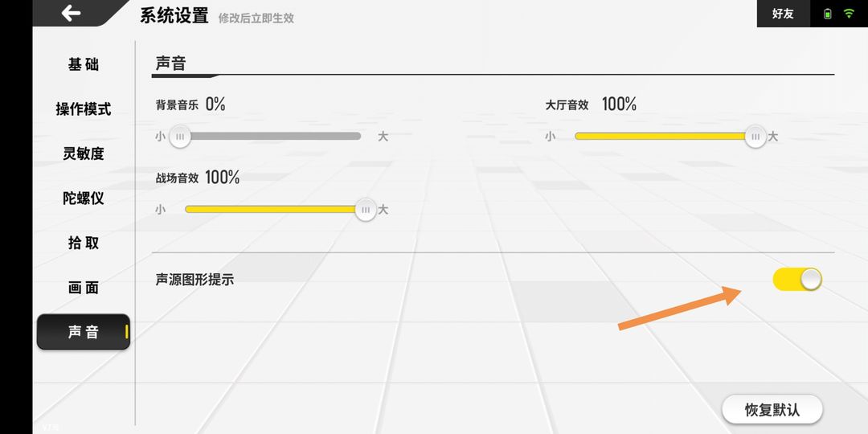
Task: Click the 战场音效 slider knob
Action: 366,210
